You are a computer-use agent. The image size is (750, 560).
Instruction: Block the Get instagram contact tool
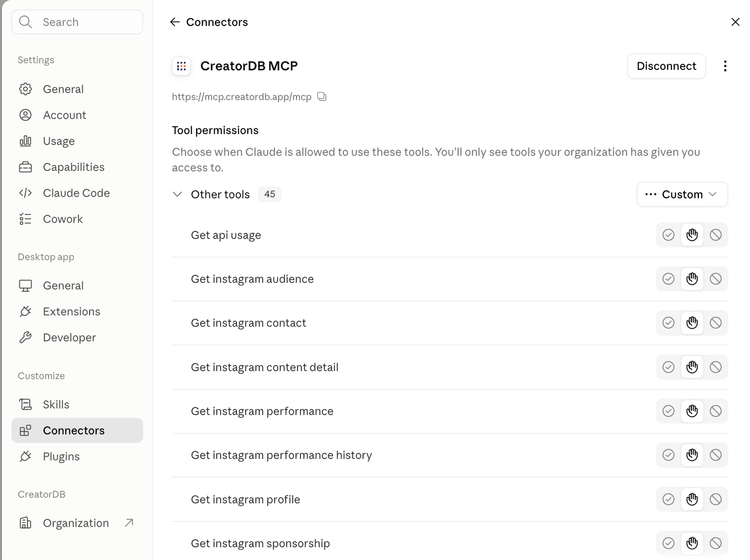[x=716, y=323]
